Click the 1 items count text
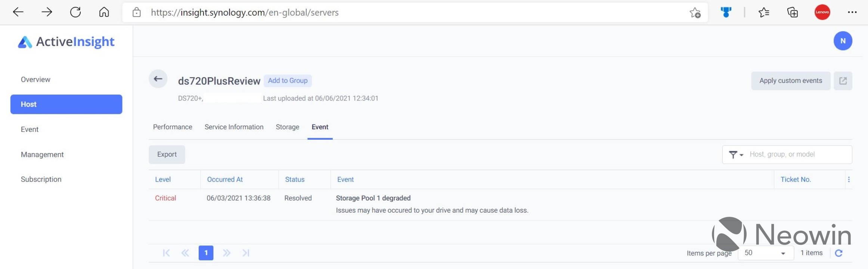The width and height of the screenshot is (868, 269). 811,253
